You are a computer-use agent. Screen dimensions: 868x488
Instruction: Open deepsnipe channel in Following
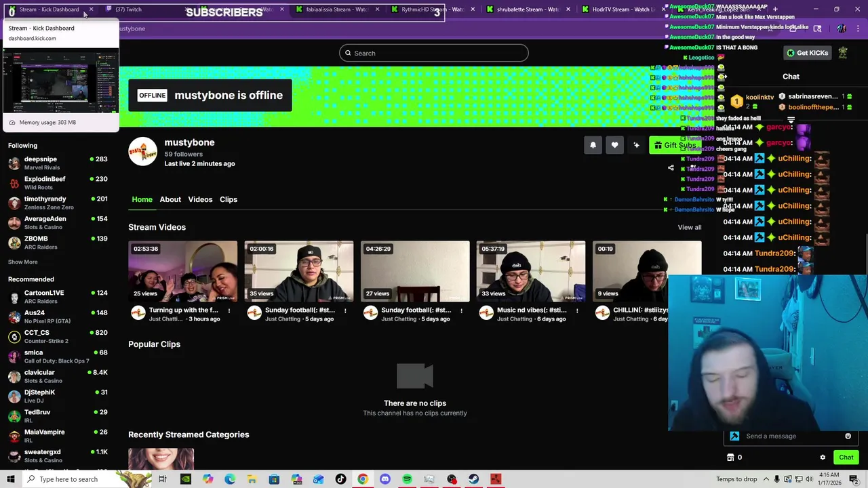[x=58, y=163]
